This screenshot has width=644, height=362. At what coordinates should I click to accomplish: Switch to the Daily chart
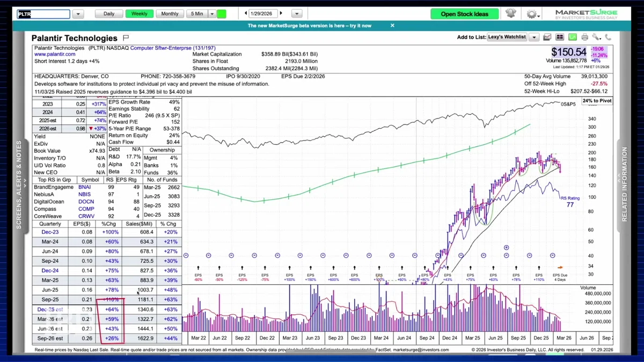(x=109, y=14)
